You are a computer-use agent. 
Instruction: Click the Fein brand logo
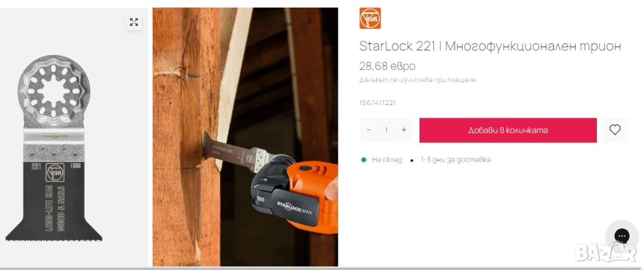click(370, 18)
